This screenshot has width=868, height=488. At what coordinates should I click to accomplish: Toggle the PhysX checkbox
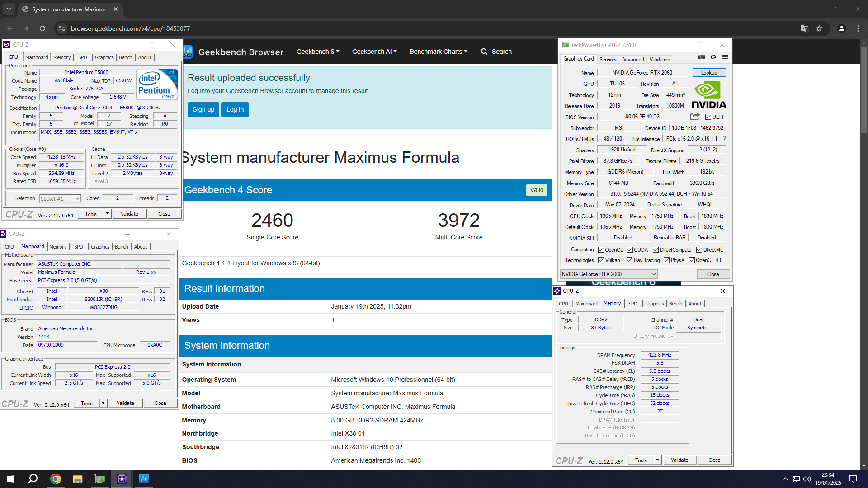point(666,260)
